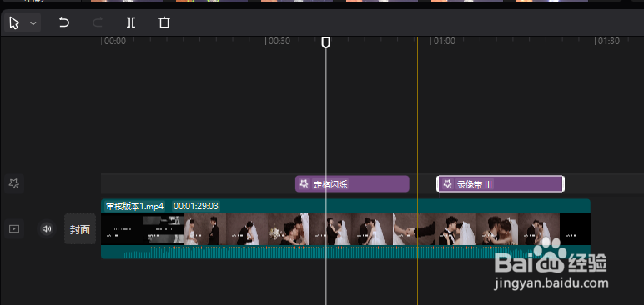Screen dimensions: 644x305
Task: Select the 录像带 III effect clip
Action: point(501,184)
